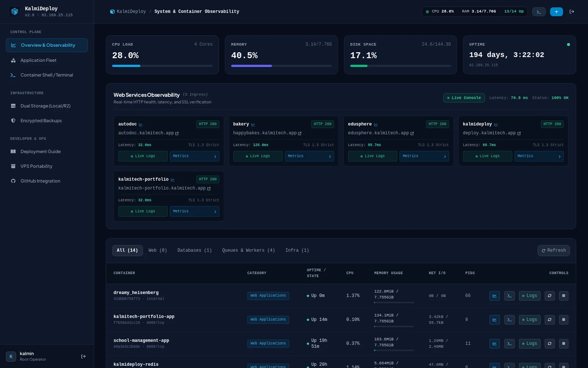Viewport: 588px width, 368px height.
Task: Toggle Live Logs for edusphere
Action: [x=373, y=156]
